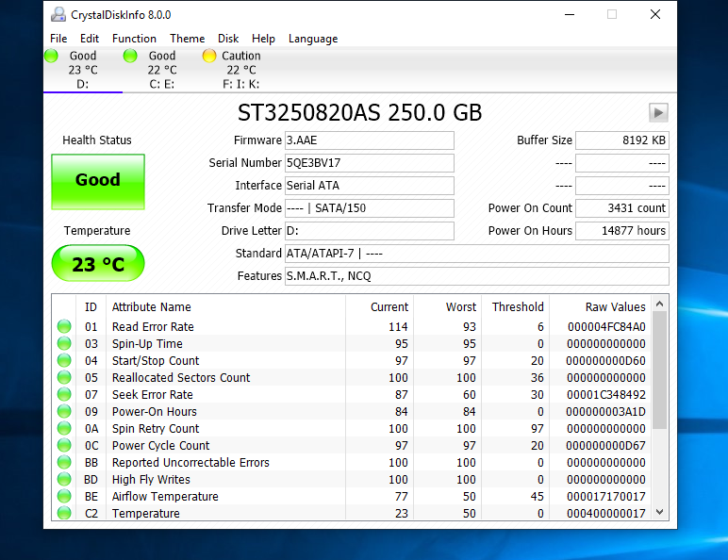728x560 pixels.
Task: Minimize the CrystalDiskInfo window
Action: (570, 14)
